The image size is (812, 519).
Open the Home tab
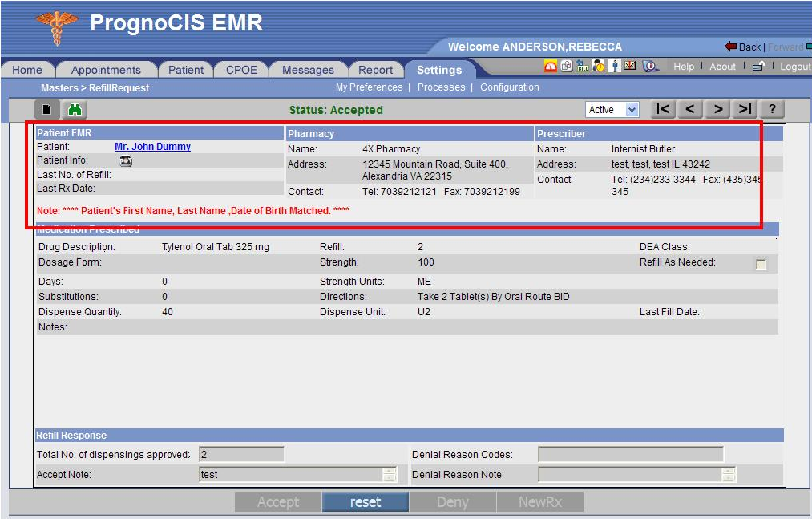click(x=27, y=70)
